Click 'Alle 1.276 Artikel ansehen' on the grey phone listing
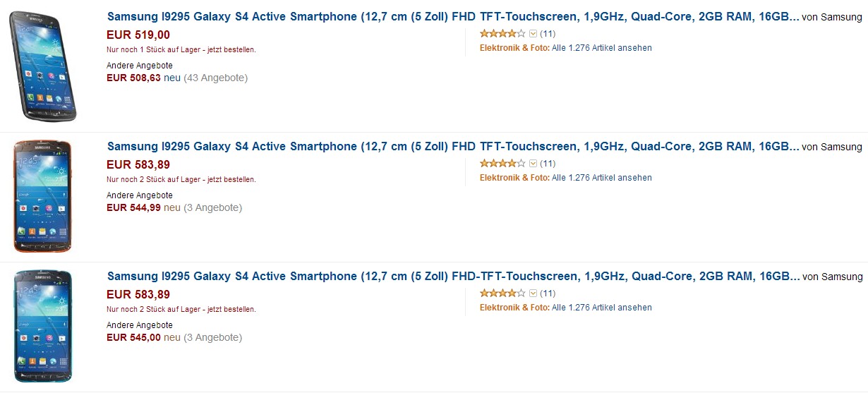Screen dimensions: 868x393 [601, 48]
